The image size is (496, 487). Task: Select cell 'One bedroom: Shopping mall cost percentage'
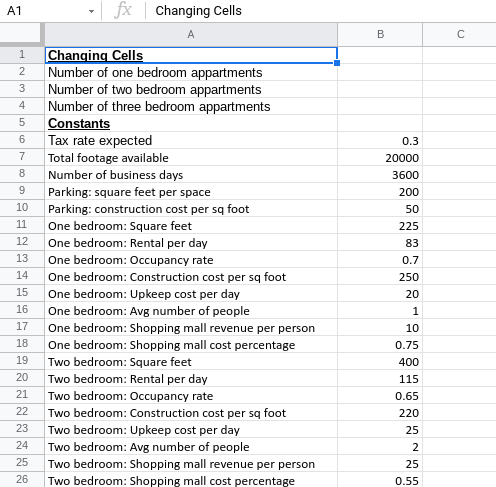tap(191, 344)
